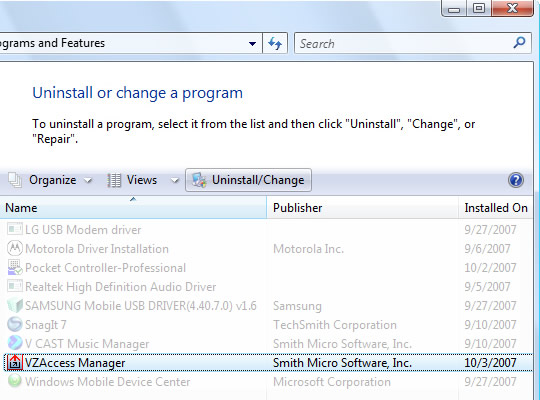Click the Pocket Controller-Professional icon

pyautogui.click(x=14, y=267)
